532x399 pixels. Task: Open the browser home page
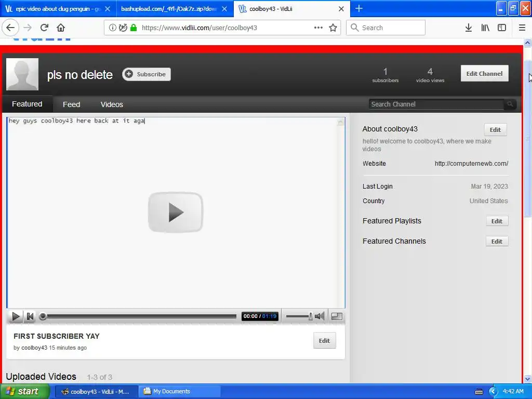61,28
